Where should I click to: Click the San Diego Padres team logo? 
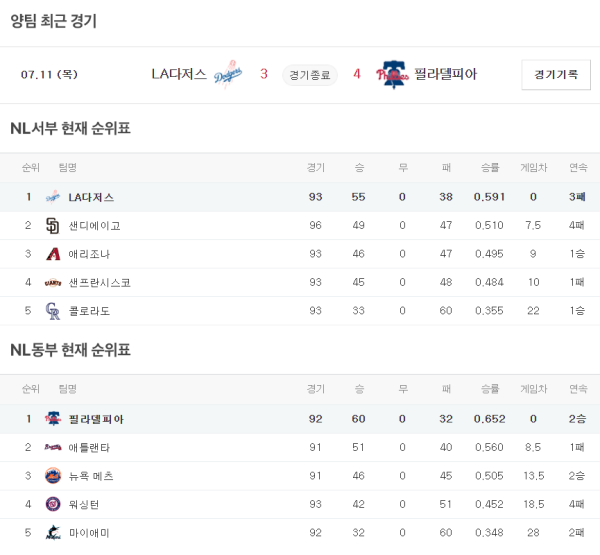[53, 226]
